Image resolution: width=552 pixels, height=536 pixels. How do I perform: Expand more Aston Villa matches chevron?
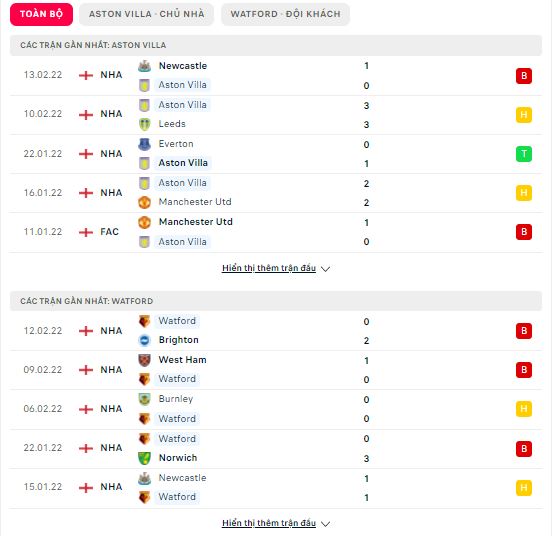click(x=326, y=269)
